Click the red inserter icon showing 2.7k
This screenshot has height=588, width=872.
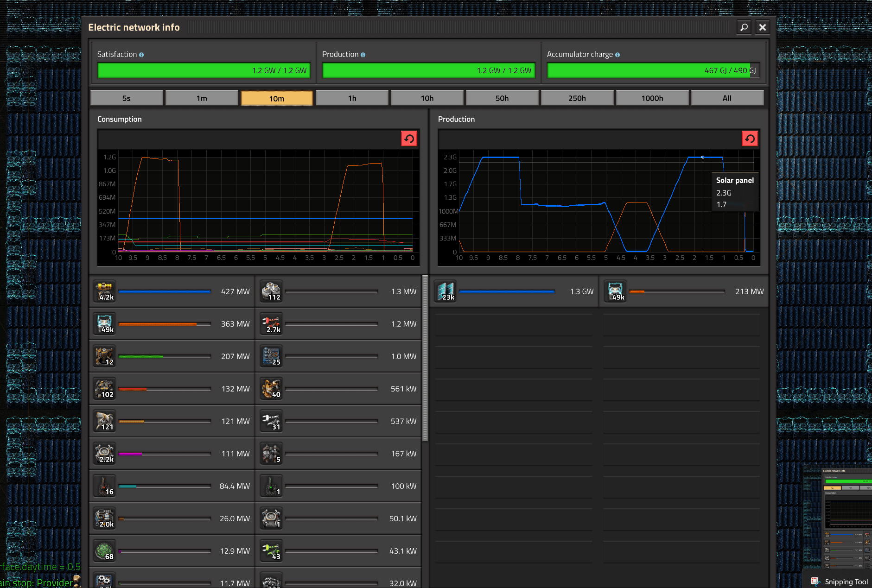point(271,324)
